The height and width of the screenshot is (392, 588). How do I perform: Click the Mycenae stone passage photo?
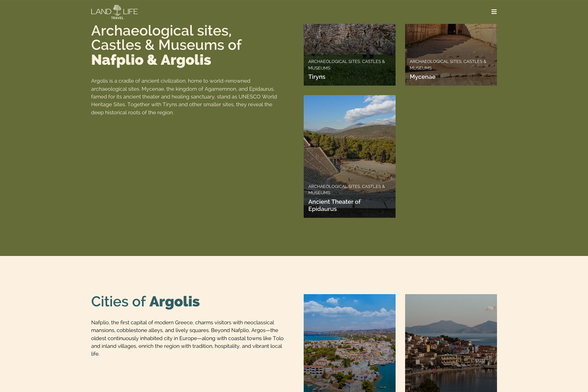(x=451, y=40)
